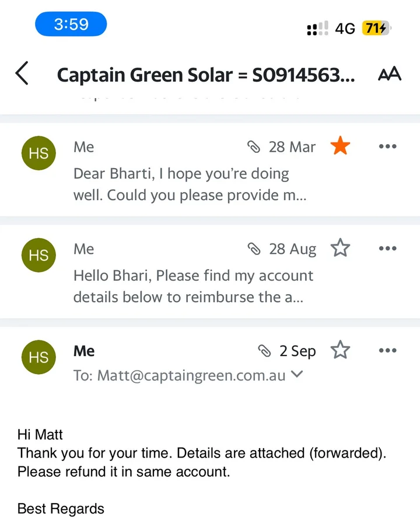The image size is (420, 520).
Task: Open more options for 28 Mar email
Action: click(387, 146)
